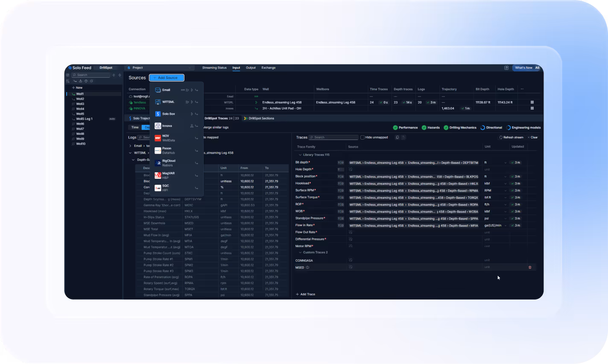The image size is (608, 364).
Task: Click the Clear button
Action: (533, 137)
